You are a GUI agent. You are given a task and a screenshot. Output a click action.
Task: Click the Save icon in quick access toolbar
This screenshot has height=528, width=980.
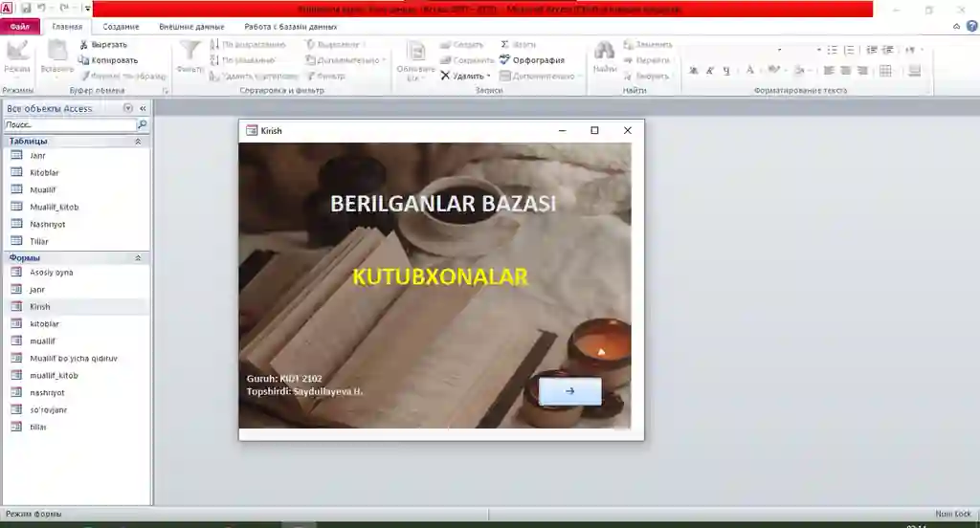26,8
